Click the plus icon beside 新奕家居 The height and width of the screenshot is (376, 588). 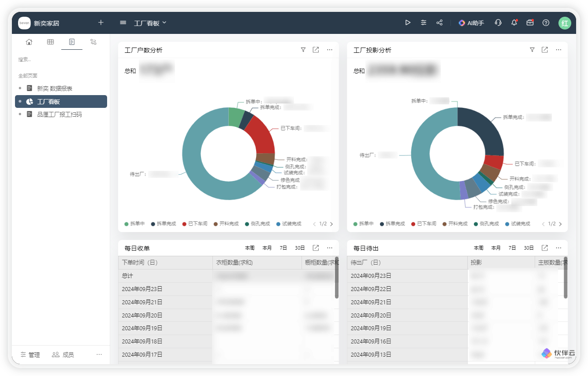(x=100, y=22)
